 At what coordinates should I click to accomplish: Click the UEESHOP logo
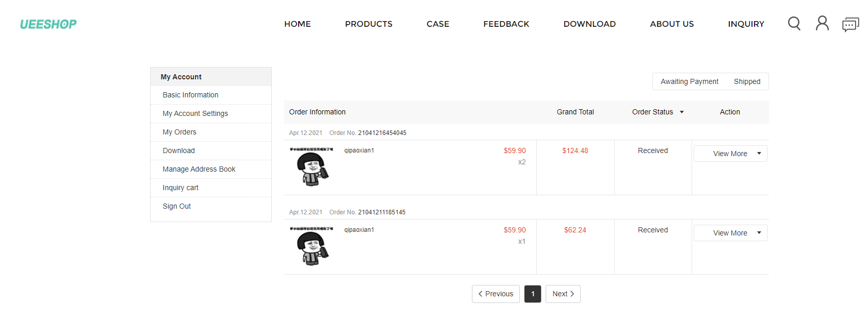(x=48, y=24)
